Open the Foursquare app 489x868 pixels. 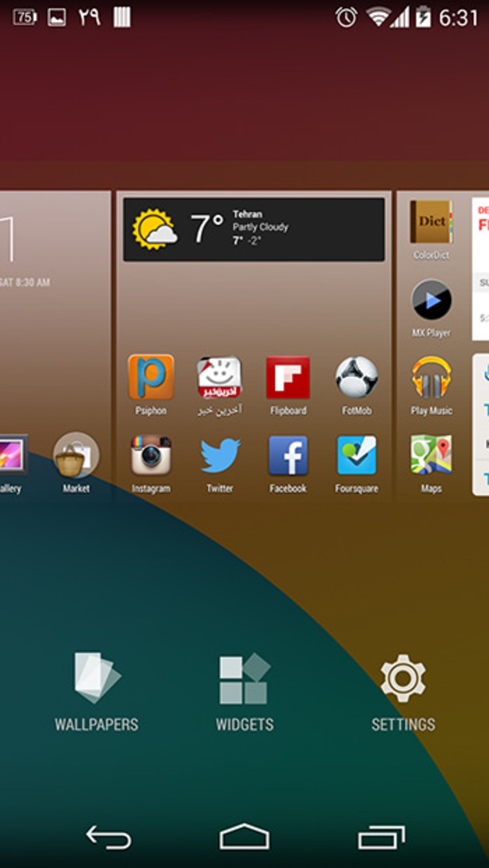point(357,455)
